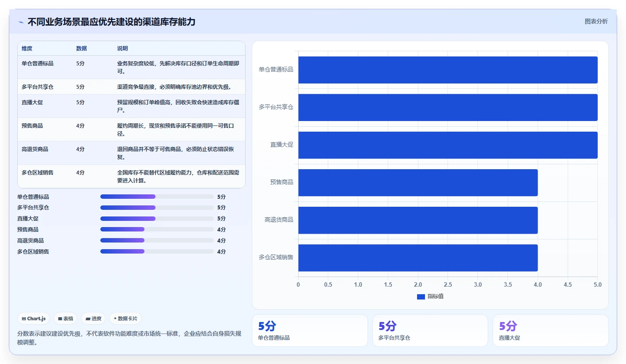Image resolution: width=626 pixels, height=364 pixels.
Task: Click the 说明 table column header
Action: (x=122, y=49)
